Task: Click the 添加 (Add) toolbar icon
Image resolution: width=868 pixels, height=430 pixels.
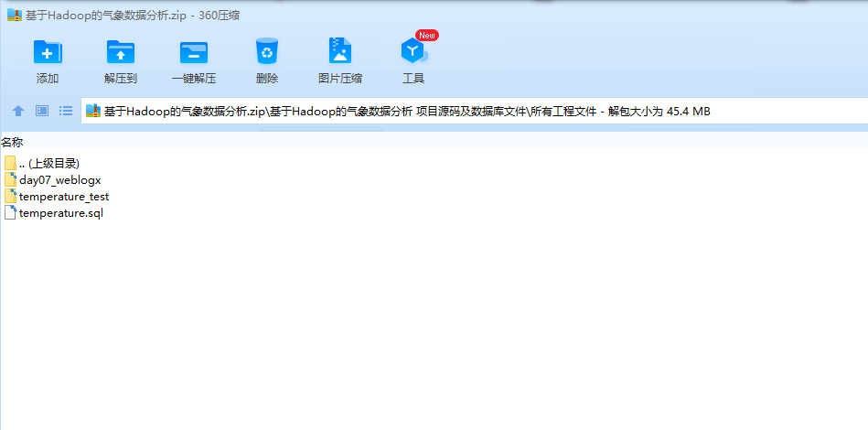Action: point(48,51)
